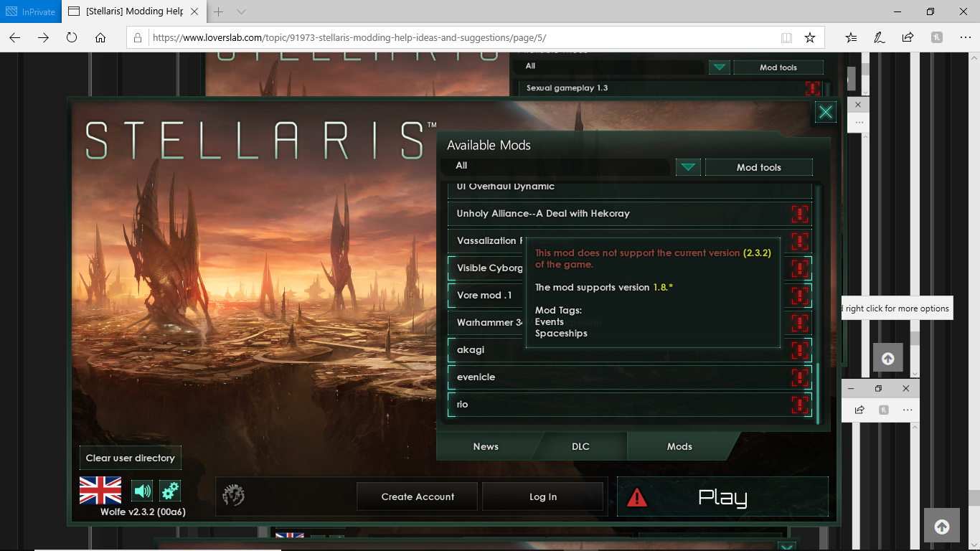
Task: Switch to the Mods tab
Action: click(679, 446)
